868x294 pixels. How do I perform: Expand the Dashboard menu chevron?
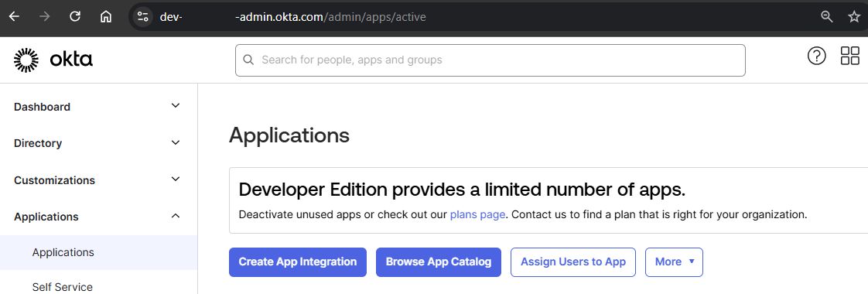coord(176,106)
